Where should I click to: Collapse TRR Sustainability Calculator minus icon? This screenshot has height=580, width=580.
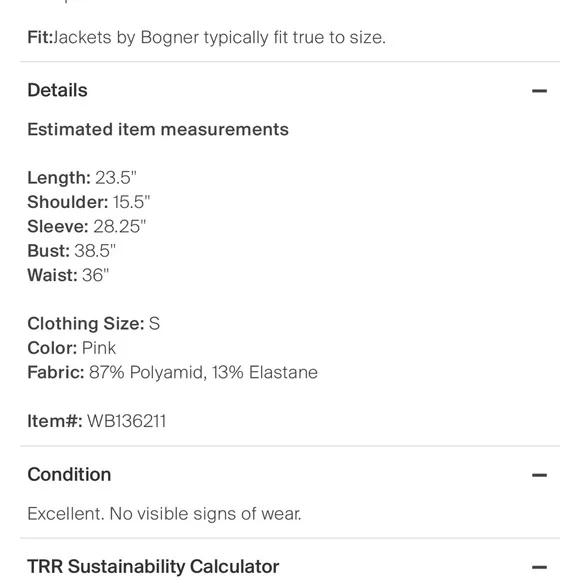539,567
